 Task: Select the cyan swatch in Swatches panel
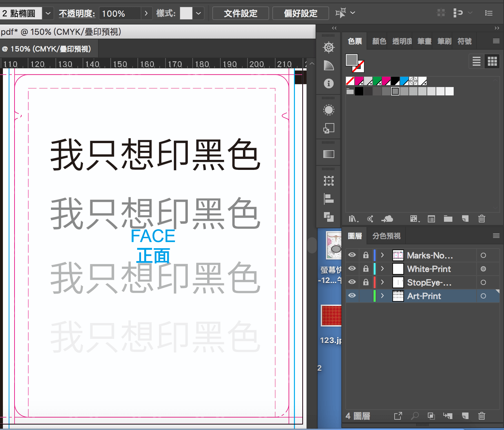tap(404, 81)
